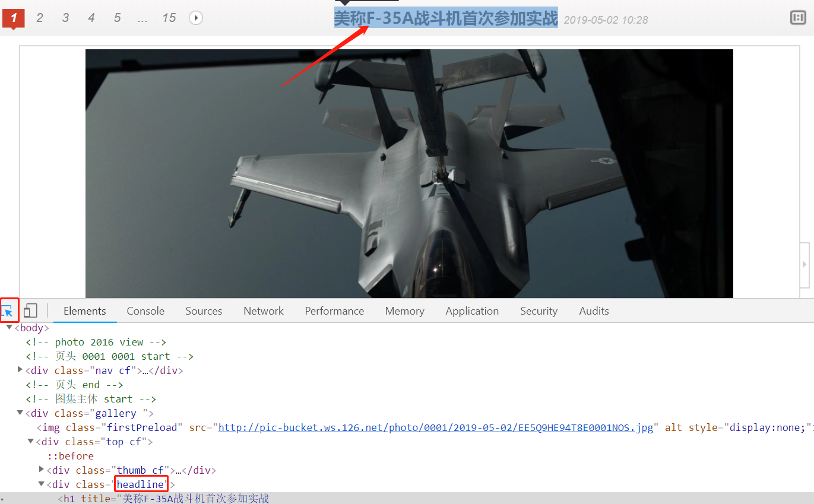Viewport: 814px width, 504px height.
Task: Activate the inspect element picker icon
Action: coord(8,310)
